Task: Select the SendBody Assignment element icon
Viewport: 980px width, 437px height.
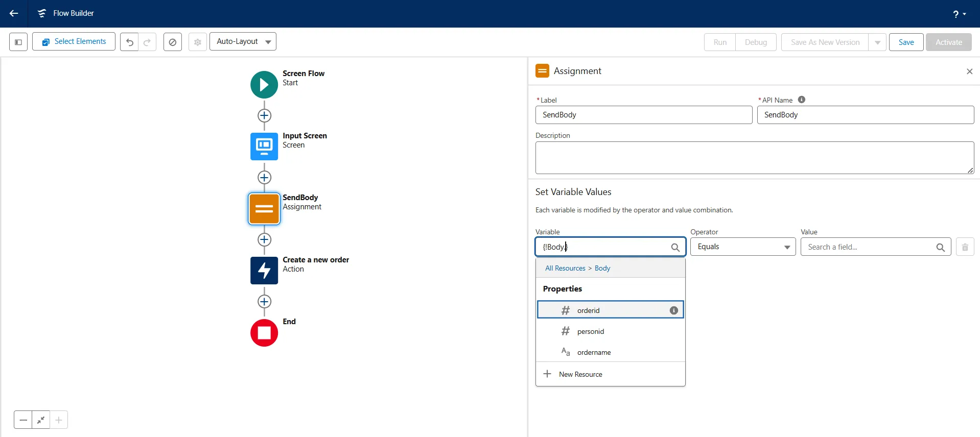Action: (264, 209)
